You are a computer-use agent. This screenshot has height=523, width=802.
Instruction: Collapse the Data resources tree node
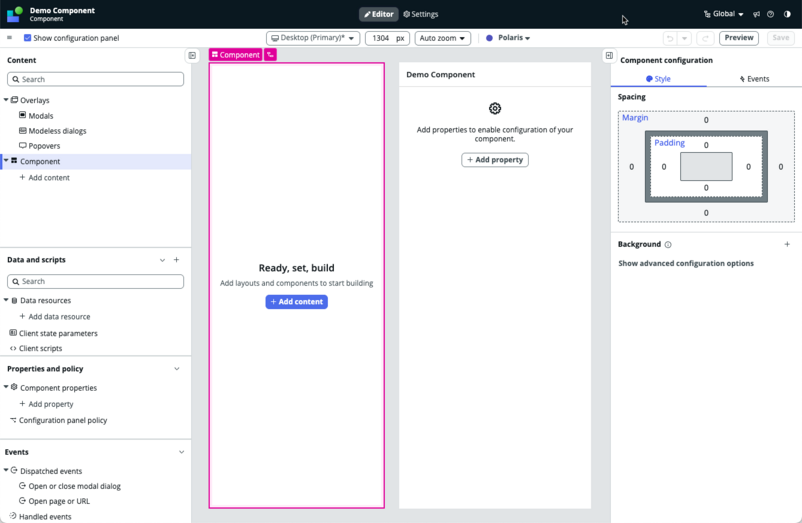[x=6, y=300]
